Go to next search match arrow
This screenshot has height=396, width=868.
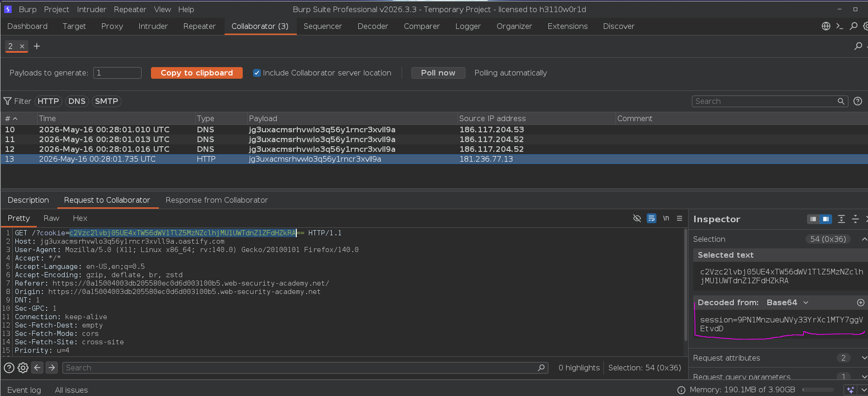tap(52, 368)
